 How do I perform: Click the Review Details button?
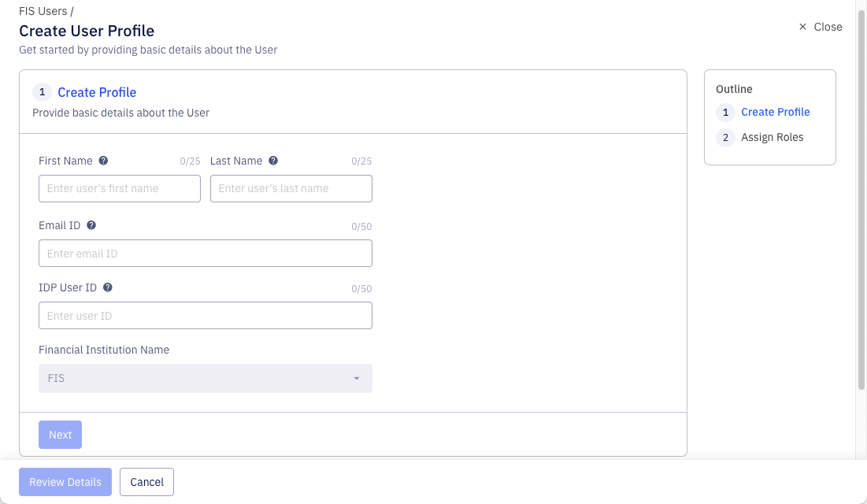(x=65, y=481)
